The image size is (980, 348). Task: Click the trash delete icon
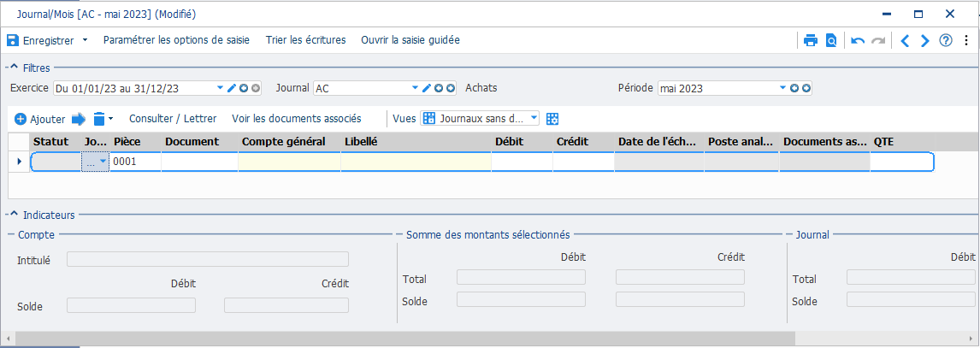point(98,118)
